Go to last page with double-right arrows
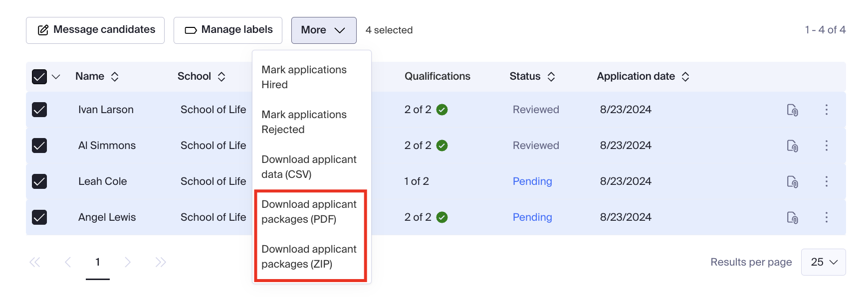The image size is (868, 297). coord(161,262)
